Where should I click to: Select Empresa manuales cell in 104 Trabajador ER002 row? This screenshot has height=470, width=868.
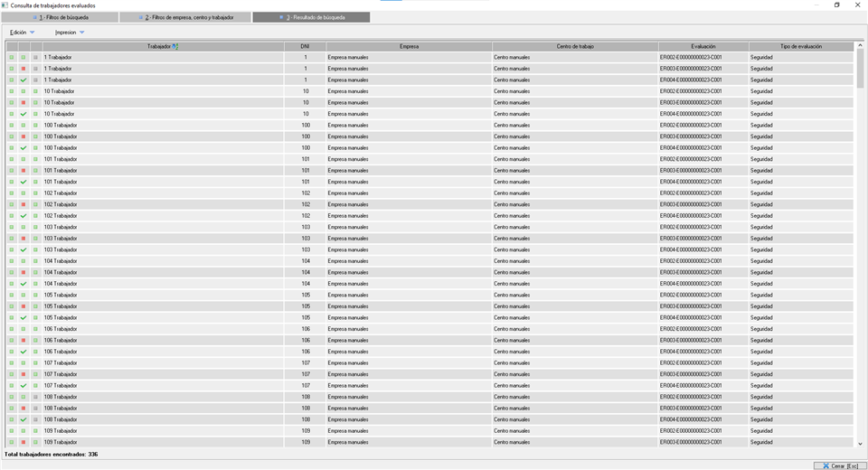coord(409,261)
